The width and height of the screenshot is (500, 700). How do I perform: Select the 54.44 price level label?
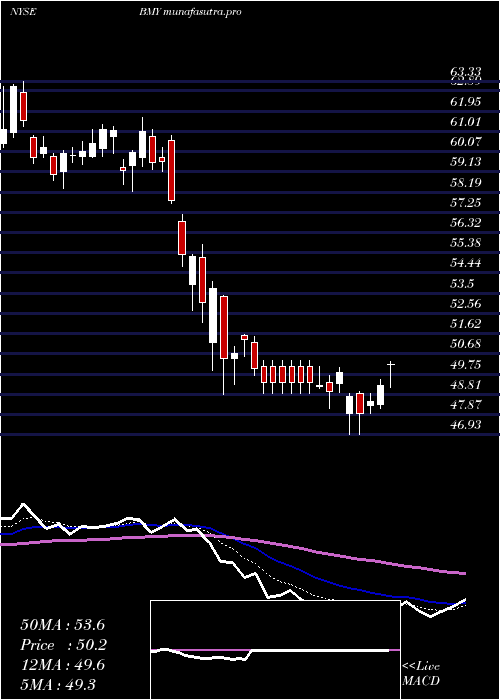coord(466,262)
